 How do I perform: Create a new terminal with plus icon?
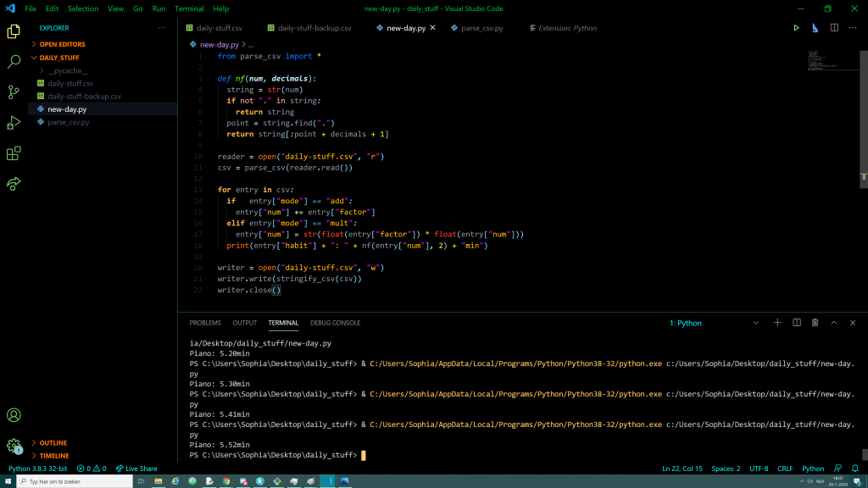(777, 323)
